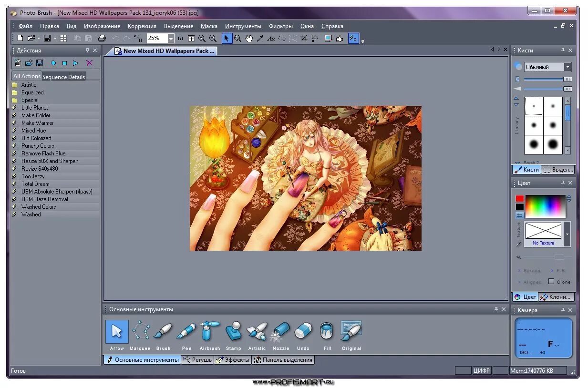588x388 pixels.
Task: Pick a color from the spectrum field
Action: tap(545, 206)
